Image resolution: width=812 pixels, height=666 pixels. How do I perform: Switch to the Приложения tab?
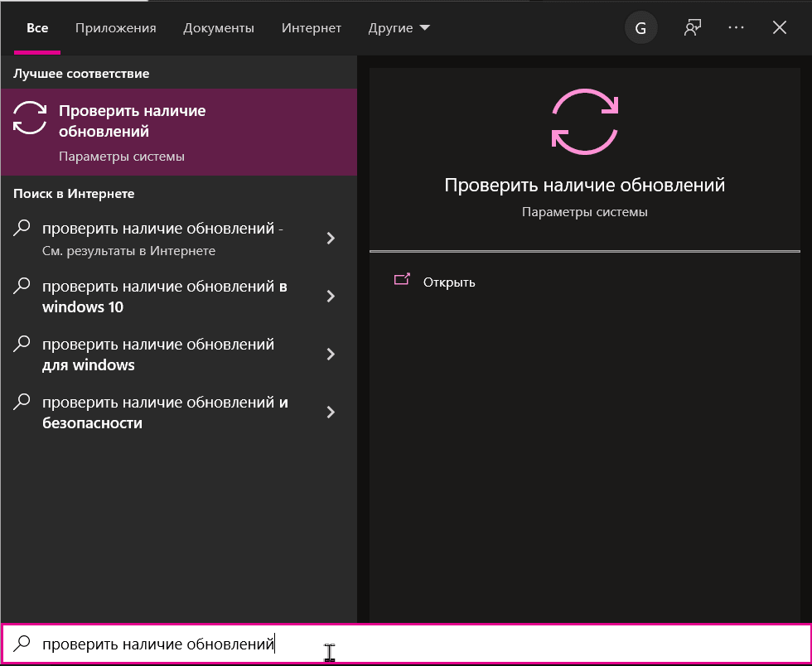[115, 28]
